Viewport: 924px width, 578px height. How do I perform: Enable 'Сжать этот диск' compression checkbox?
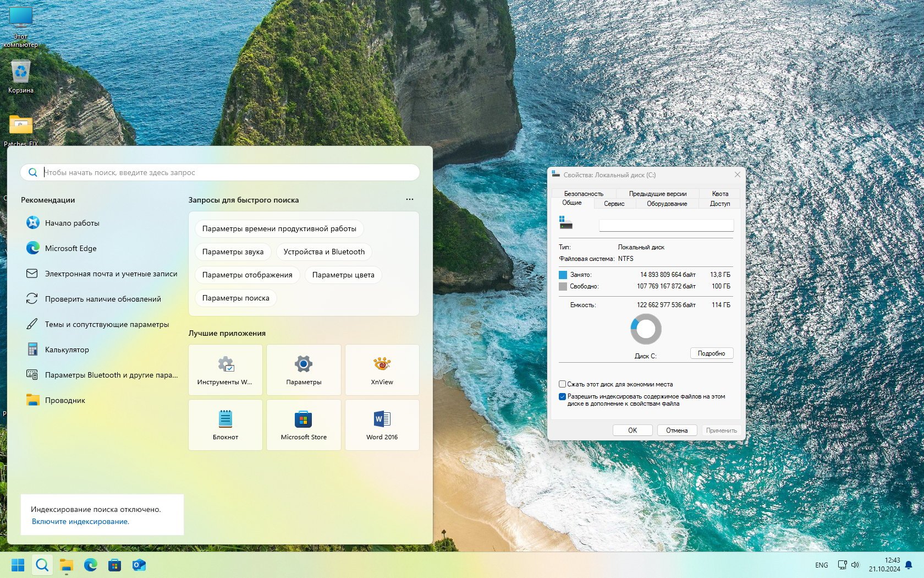click(x=562, y=384)
